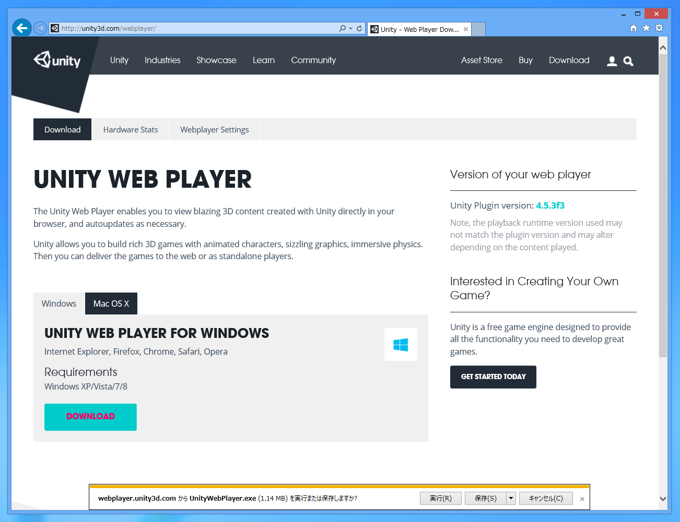The width and height of the screenshot is (680, 522).
Task: Click the Cancel (キャンセル) button
Action: pos(546,498)
